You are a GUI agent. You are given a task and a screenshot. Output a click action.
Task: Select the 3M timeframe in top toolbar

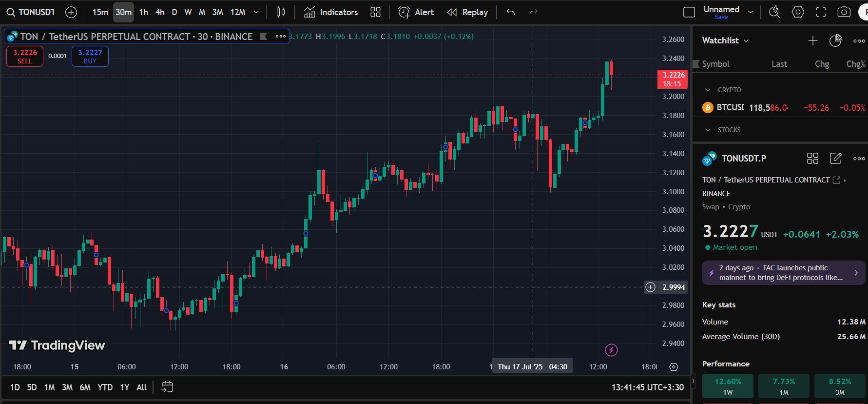pos(218,12)
